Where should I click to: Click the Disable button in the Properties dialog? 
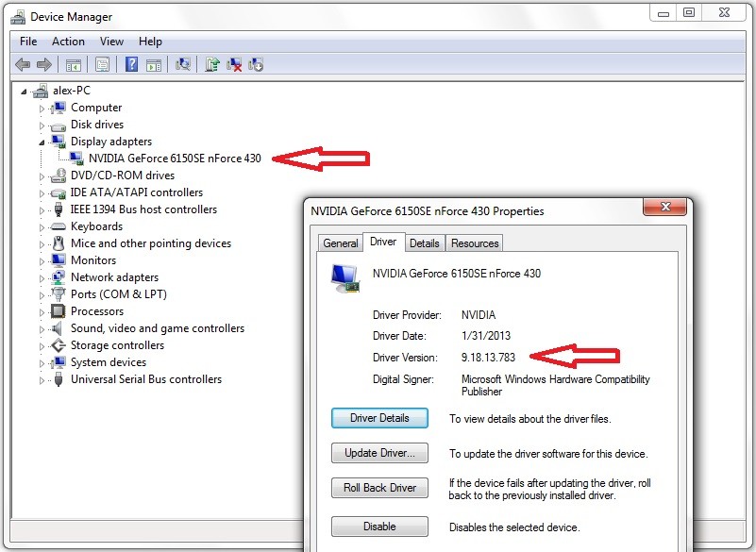(379, 527)
